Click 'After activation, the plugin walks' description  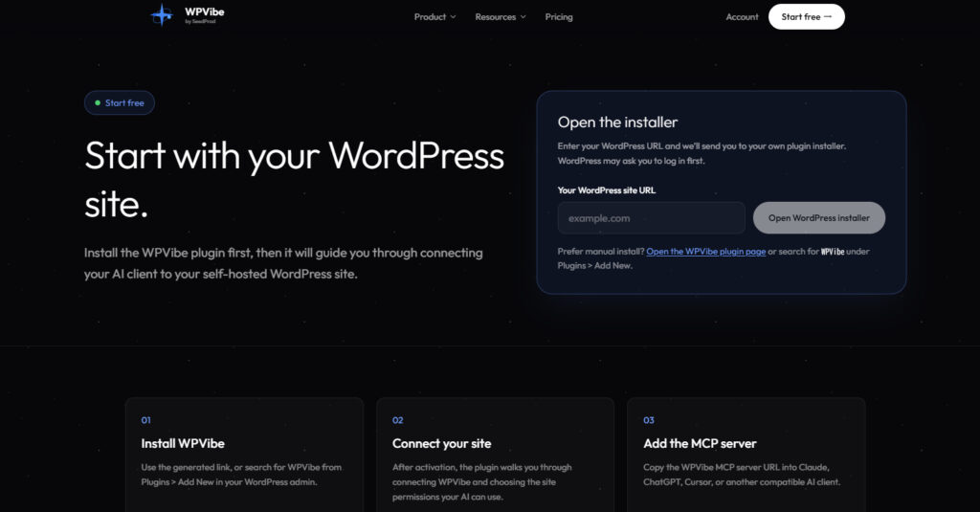pos(482,482)
